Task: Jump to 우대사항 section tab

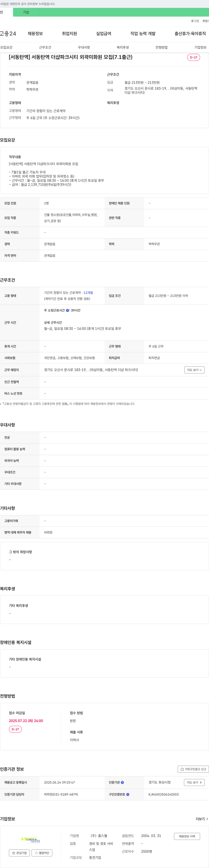Action: point(84,48)
